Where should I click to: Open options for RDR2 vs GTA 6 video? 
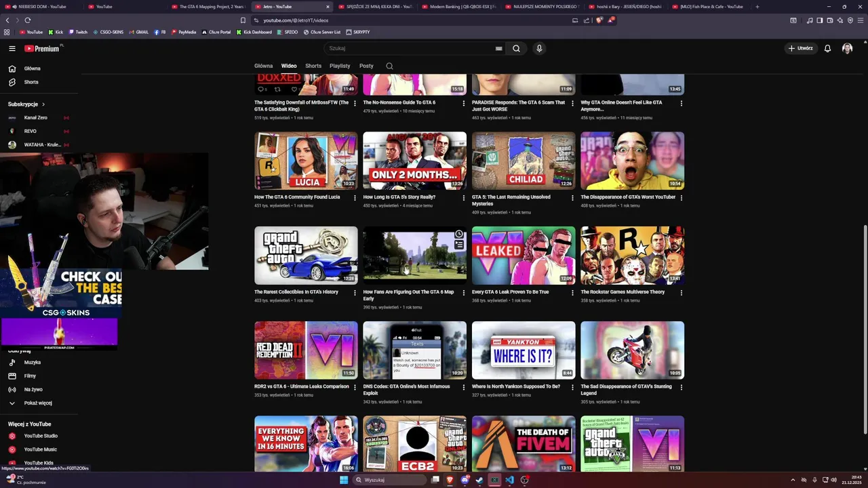click(x=355, y=388)
